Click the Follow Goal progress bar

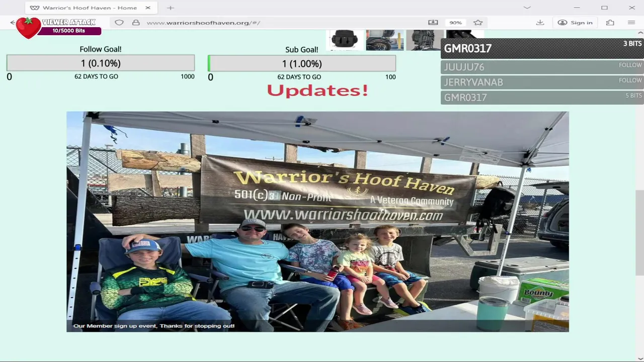click(101, 63)
